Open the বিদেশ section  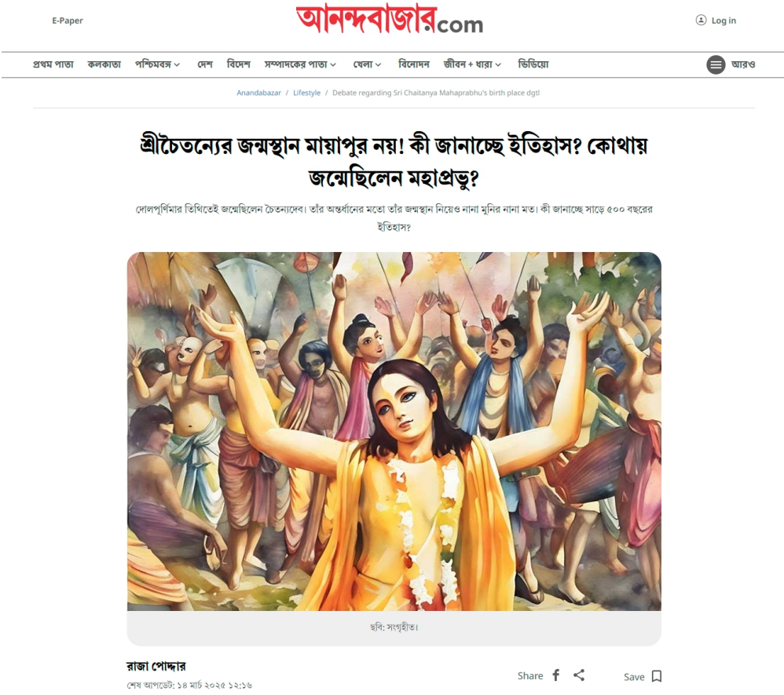pyautogui.click(x=239, y=64)
